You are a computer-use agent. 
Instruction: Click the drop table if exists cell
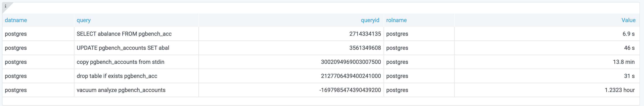point(117,76)
